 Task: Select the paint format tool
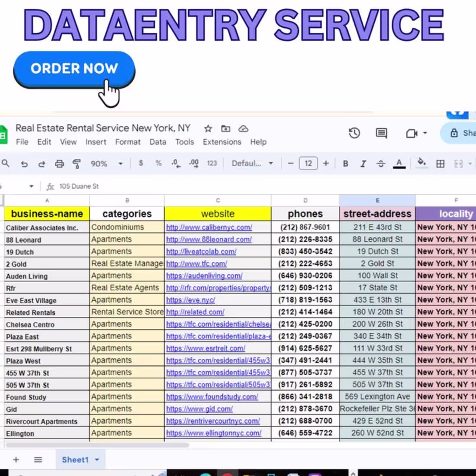point(77,164)
